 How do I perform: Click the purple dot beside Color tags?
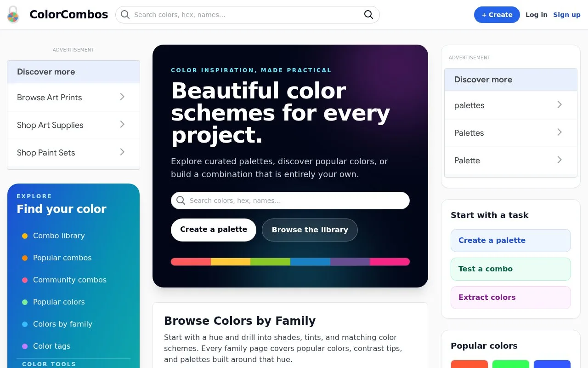pos(25,346)
